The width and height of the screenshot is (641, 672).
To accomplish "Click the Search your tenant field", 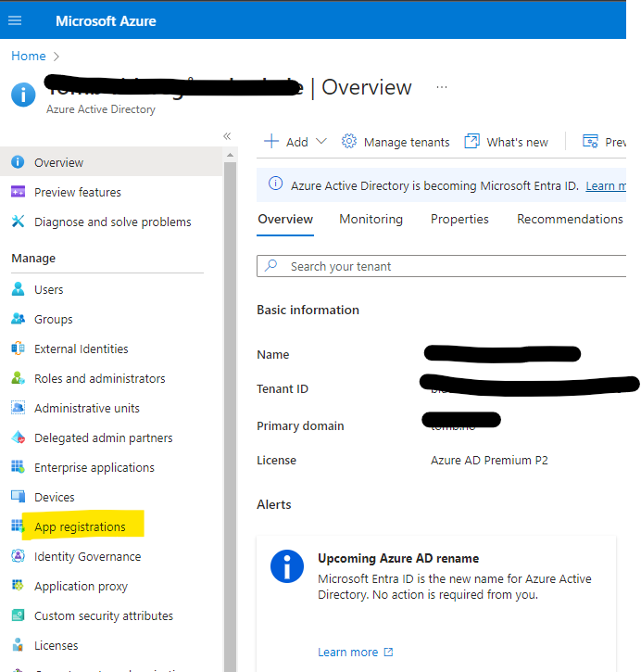I will [x=445, y=266].
